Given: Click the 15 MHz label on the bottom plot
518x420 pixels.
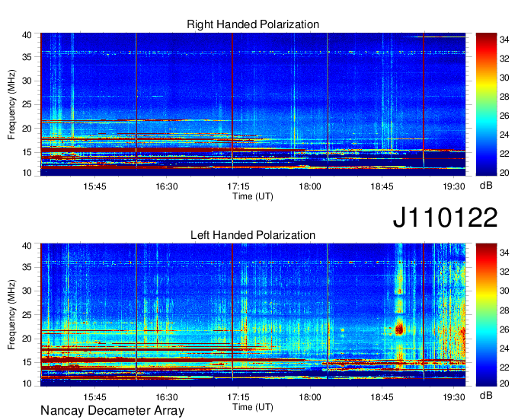Looking at the screenshot, I should (27, 363).
